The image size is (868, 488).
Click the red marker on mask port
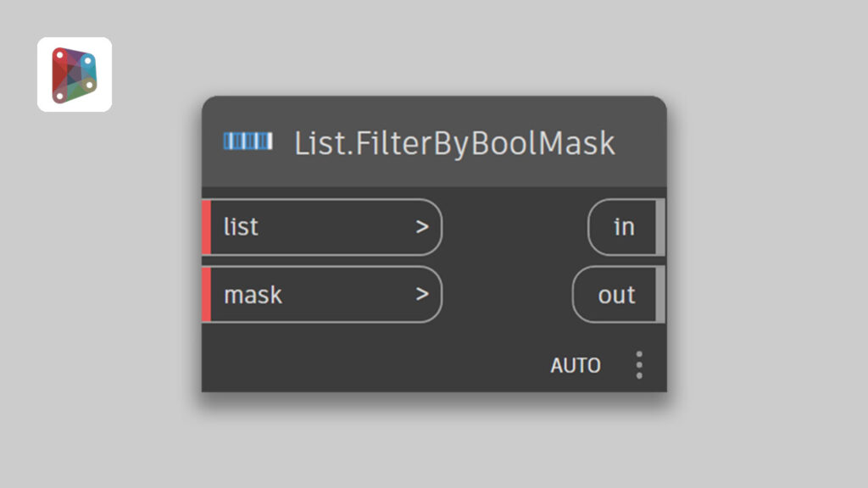tap(206, 295)
